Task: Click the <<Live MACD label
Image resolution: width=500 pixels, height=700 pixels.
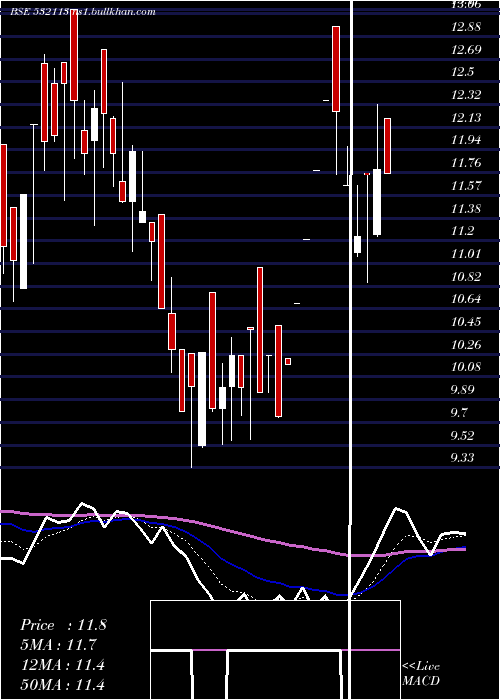Action: (421, 673)
